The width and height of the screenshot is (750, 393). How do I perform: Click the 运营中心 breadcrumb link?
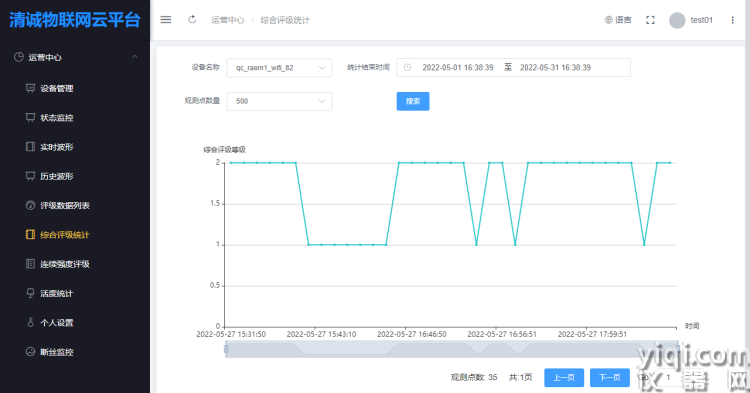pos(228,20)
